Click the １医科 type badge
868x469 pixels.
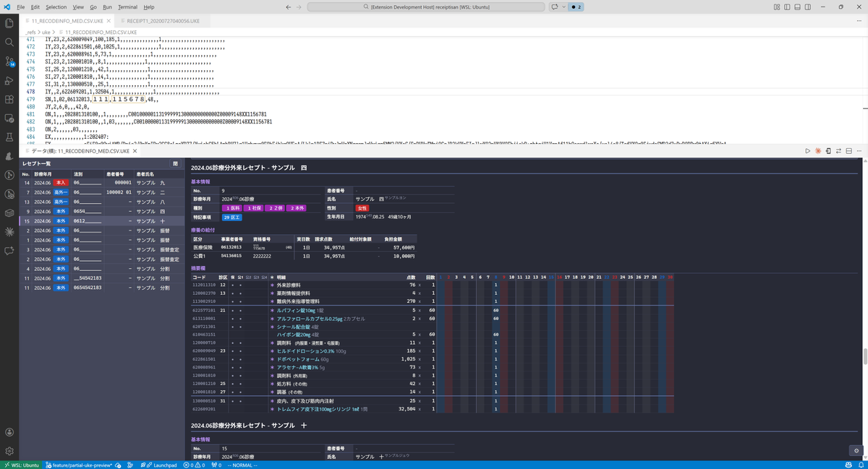(x=231, y=208)
